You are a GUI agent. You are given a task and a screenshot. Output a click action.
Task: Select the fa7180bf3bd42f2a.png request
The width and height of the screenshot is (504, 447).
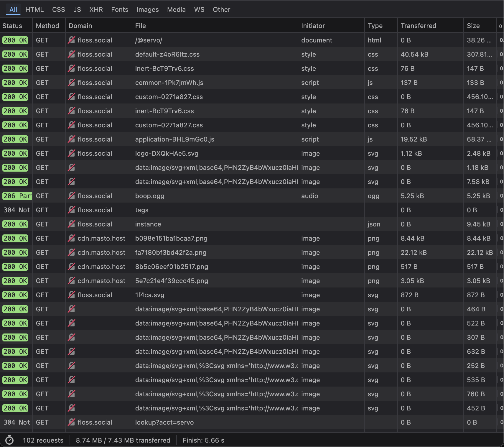coord(171,252)
